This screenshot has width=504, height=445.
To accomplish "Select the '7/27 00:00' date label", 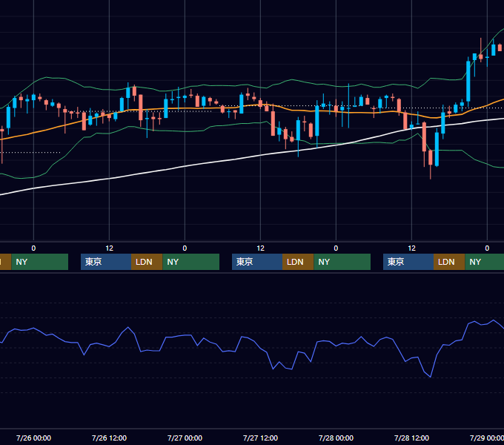I will (185, 438).
